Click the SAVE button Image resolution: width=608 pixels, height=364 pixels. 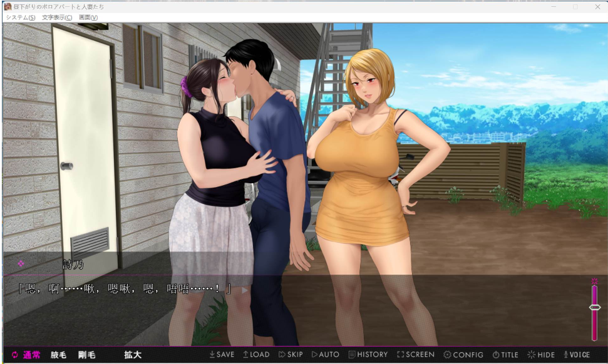click(x=222, y=355)
